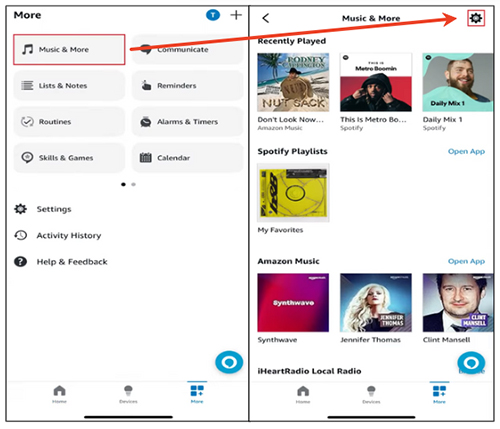Image resolution: width=500 pixels, height=429 pixels.
Task: Switch to Home tab on Music screen
Action: [303, 394]
